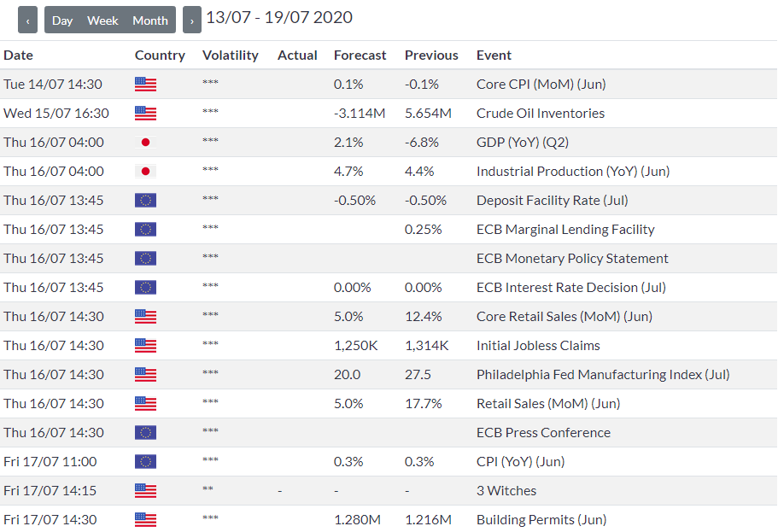The width and height of the screenshot is (778, 532).
Task: Click EU flag in Deposit Facility Rate row
Action: (145, 201)
